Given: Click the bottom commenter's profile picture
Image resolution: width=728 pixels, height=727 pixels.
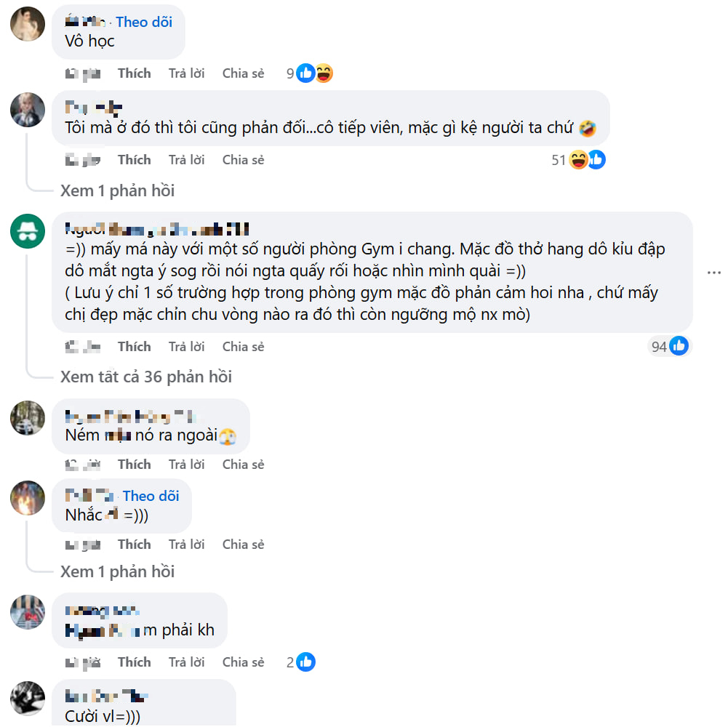Looking at the screenshot, I should [x=27, y=700].
